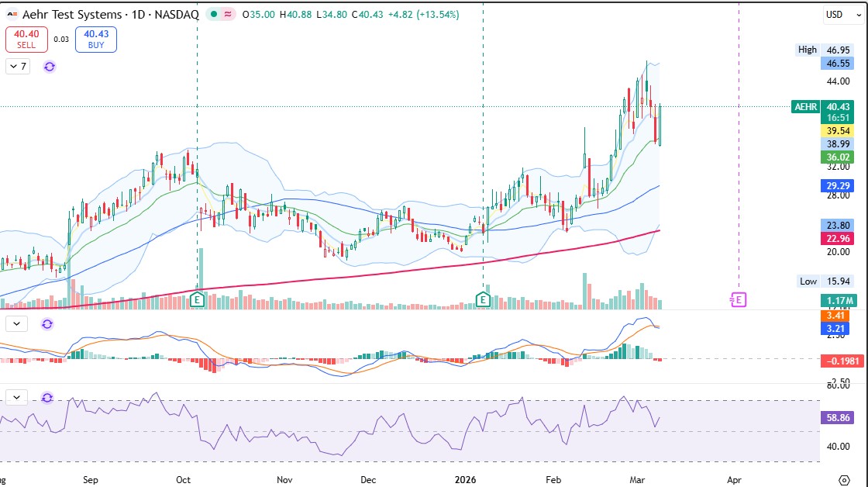The image size is (868, 487).
Task: Click the Aehr logo icon beside the title
Action: (12, 15)
